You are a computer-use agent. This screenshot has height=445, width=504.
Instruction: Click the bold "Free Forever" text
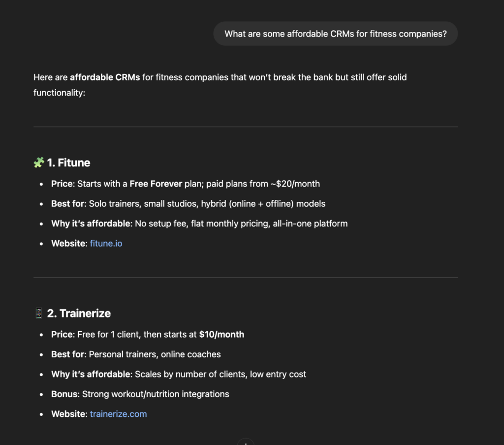click(156, 184)
